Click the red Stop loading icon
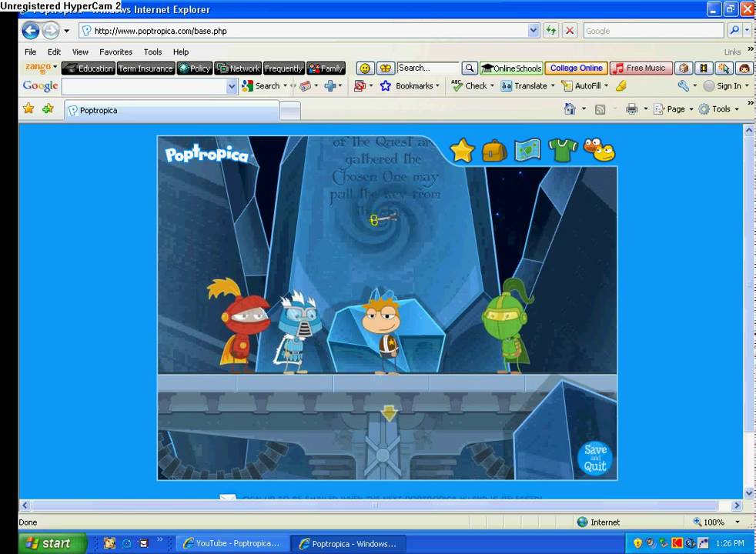 (570, 31)
